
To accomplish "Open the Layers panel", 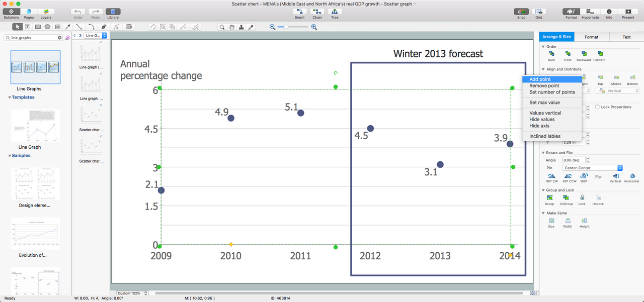I will (46, 12).
